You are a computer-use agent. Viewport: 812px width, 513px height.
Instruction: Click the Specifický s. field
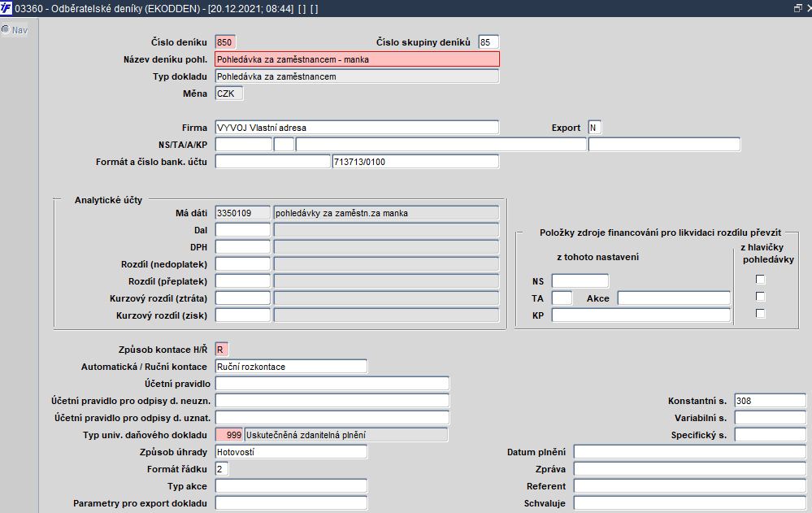point(770,435)
